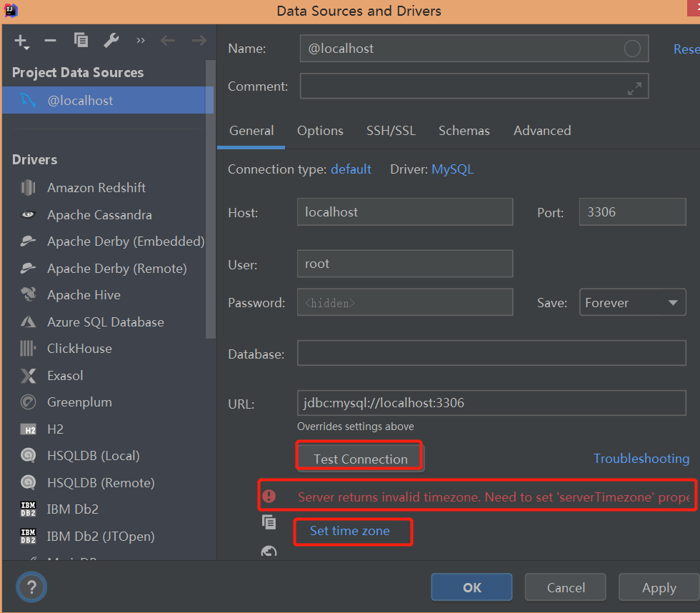Viewport: 700px width, 613px height.
Task: Select Greenplum driver
Action: tap(79, 402)
